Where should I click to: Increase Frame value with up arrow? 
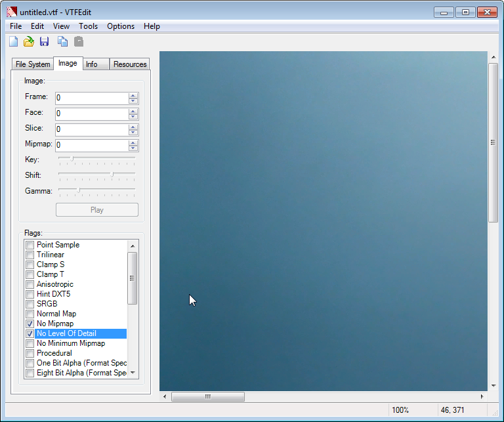(x=133, y=95)
